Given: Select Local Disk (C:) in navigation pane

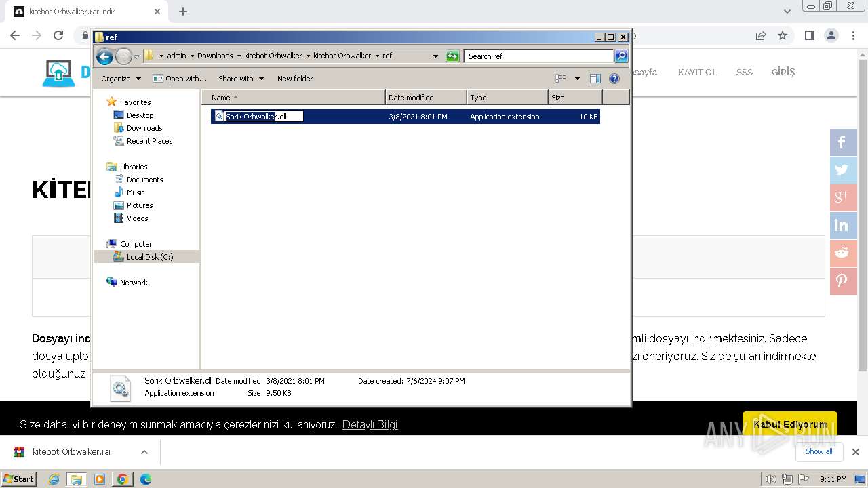Looking at the screenshot, I should [x=149, y=257].
